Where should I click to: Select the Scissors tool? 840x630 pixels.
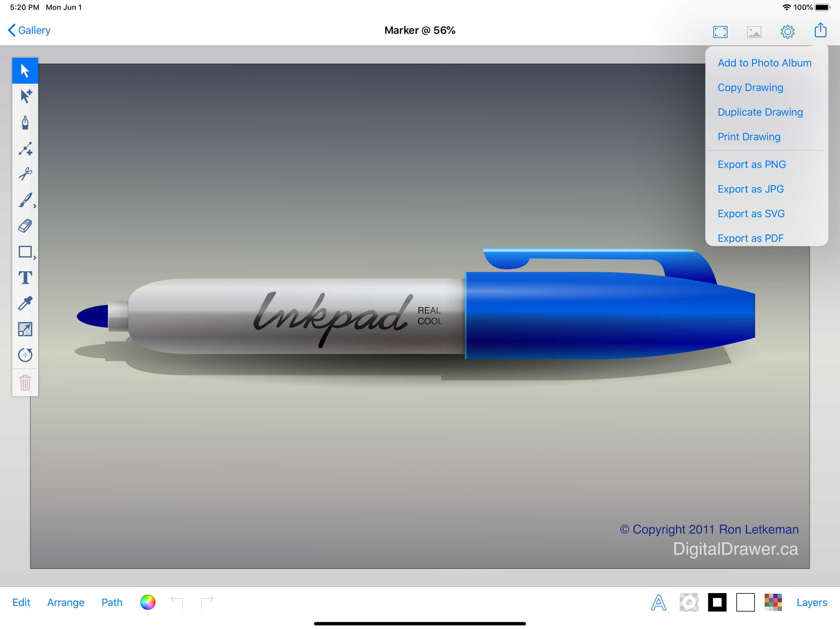click(25, 174)
